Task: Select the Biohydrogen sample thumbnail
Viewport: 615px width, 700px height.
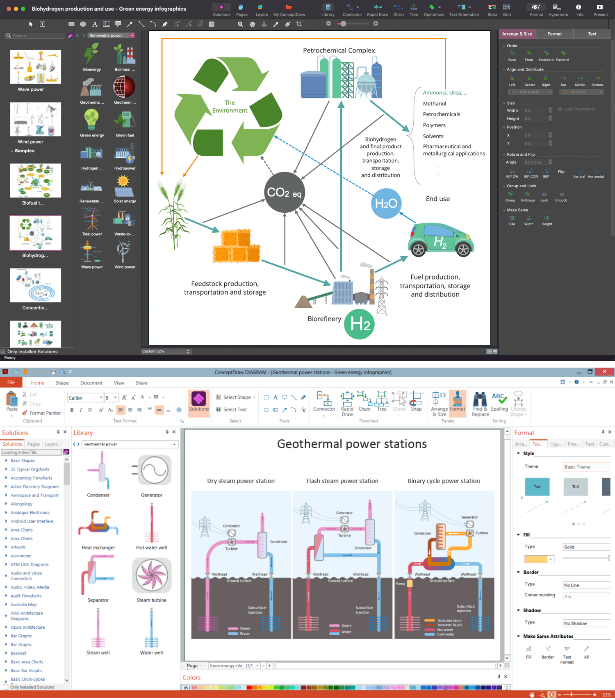Action: click(35, 233)
